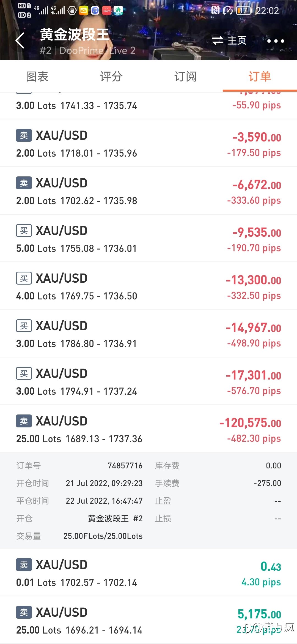The height and width of the screenshot is (644, 297).
Task: Tap the swap arrows icon beside 主页
Action: [x=218, y=40]
